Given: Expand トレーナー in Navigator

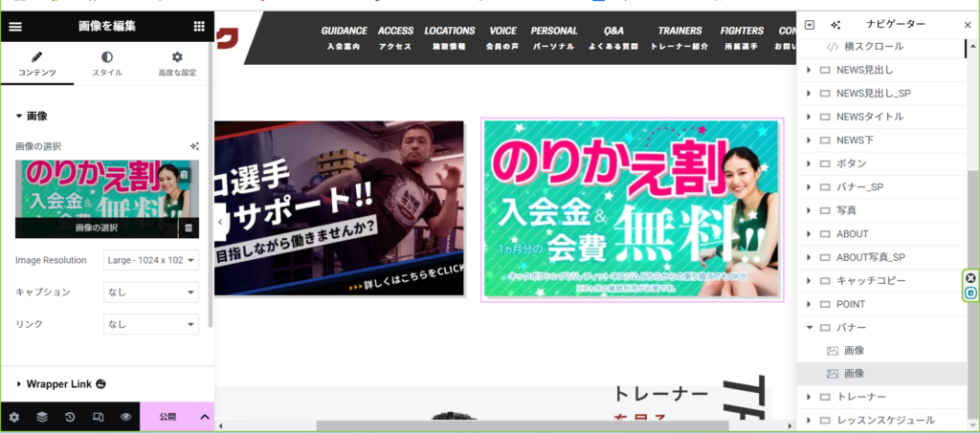Looking at the screenshot, I should tap(809, 397).
